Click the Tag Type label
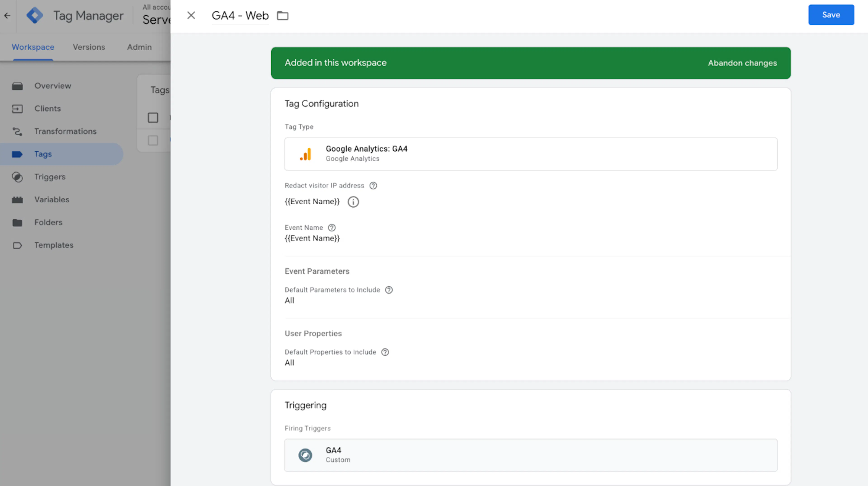The width and height of the screenshot is (868, 486). [x=299, y=127]
